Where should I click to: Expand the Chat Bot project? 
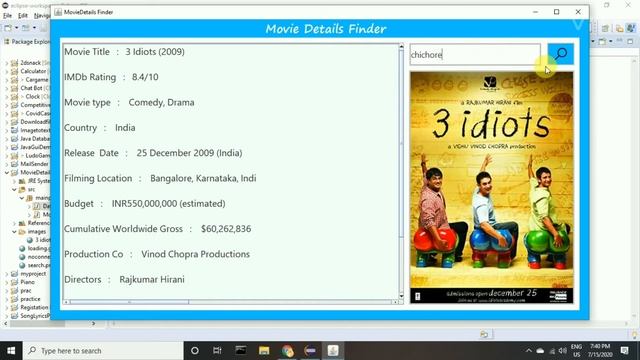pyautogui.click(x=7, y=88)
